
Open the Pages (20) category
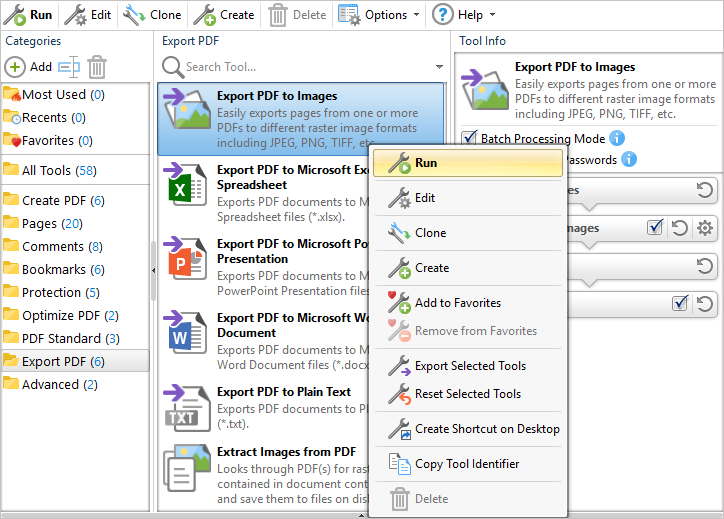75,223
